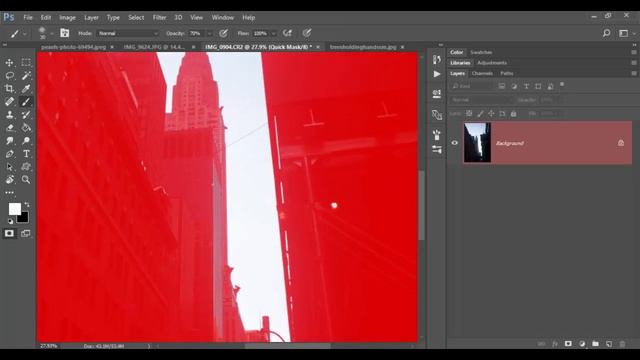Create a new group folder button
640x360 pixels.
pyautogui.click(x=596, y=344)
